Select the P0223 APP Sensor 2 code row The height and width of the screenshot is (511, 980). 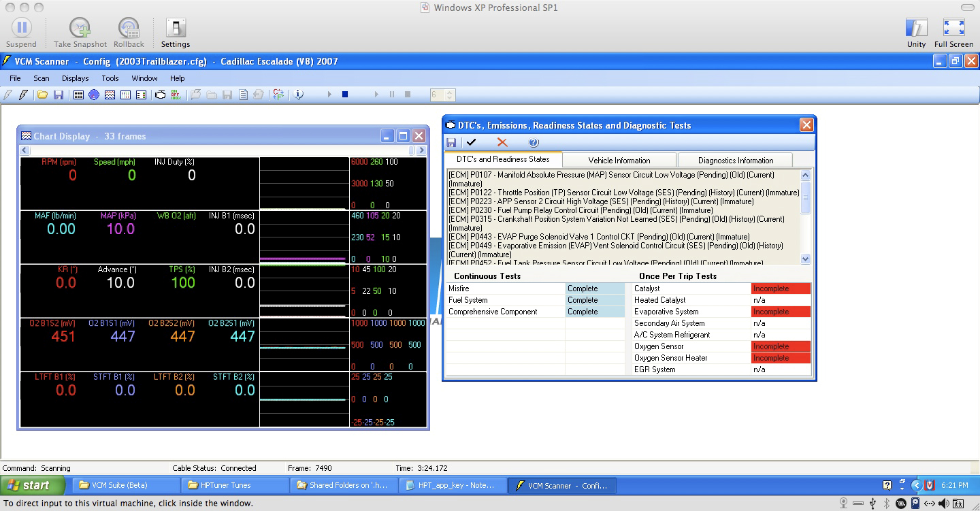(x=601, y=201)
